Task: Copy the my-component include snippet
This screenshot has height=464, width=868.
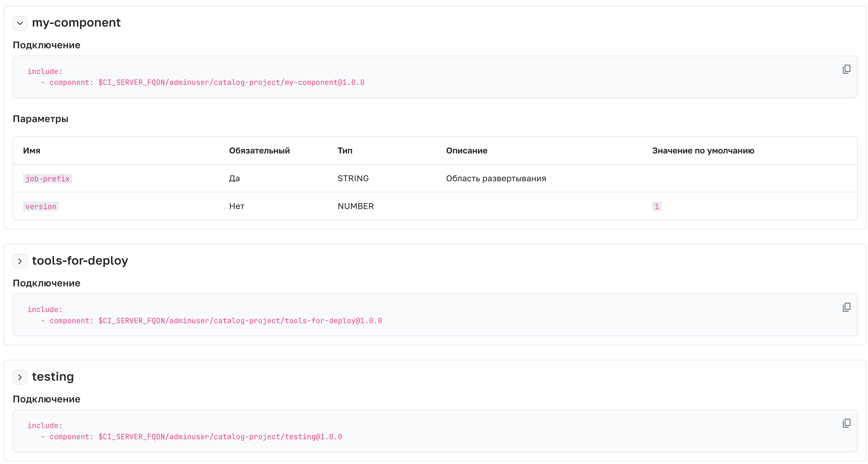Action: (846, 69)
